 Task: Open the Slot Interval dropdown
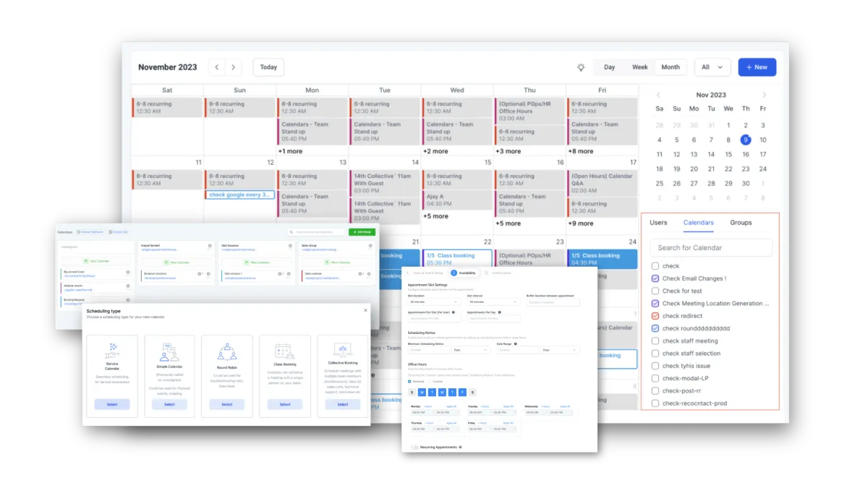tap(493, 302)
